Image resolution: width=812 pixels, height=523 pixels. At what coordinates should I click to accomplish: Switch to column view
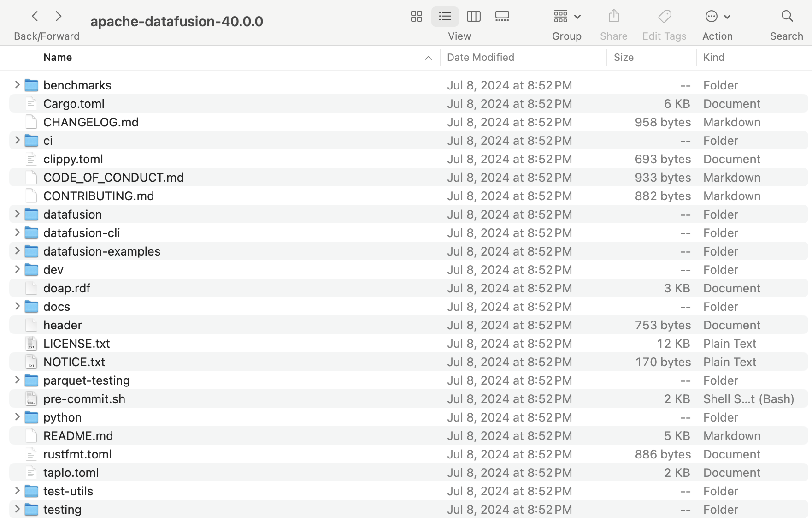(473, 17)
